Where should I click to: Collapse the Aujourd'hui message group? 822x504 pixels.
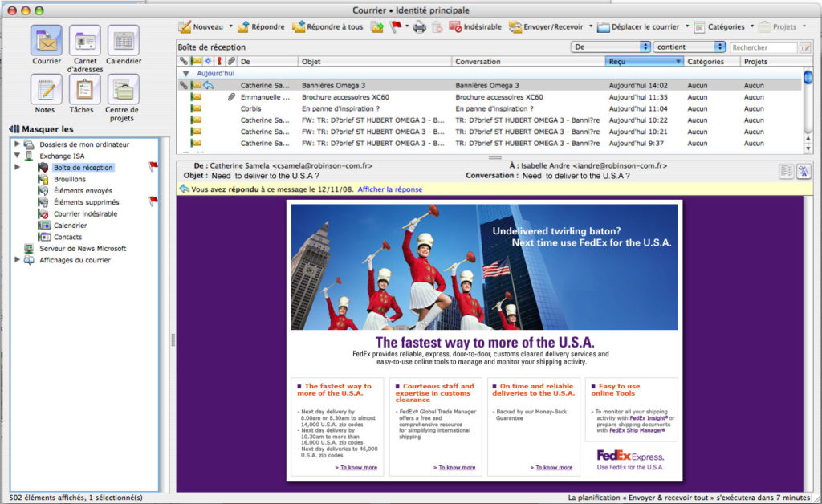pos(185,74)
